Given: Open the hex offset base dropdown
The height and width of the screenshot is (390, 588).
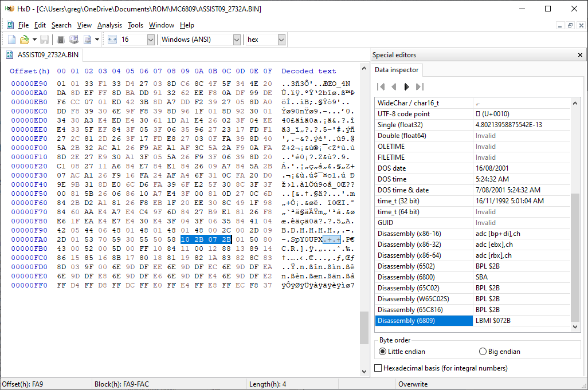Looking at the screenshot, I should click(x=281, y=40).
